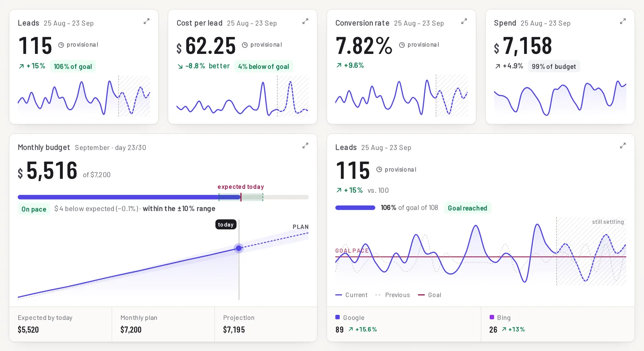This screenshot has width=644, height=351.
Task: Click the provisional clock icon beside $62.25
Action: pyautogui.click(x=245, y=45)
